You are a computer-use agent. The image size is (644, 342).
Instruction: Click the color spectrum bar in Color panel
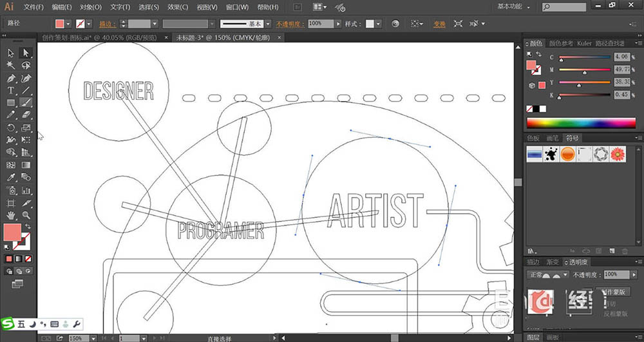click(581, 123)
